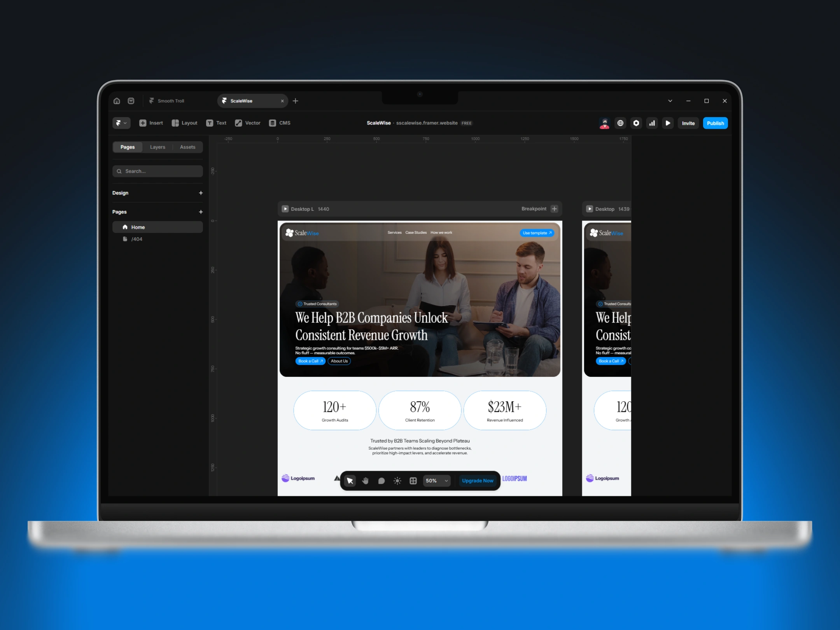The width and height of the screenshot is (840, 630).
Task: Open the Insert panel
Action: point(151,123)
